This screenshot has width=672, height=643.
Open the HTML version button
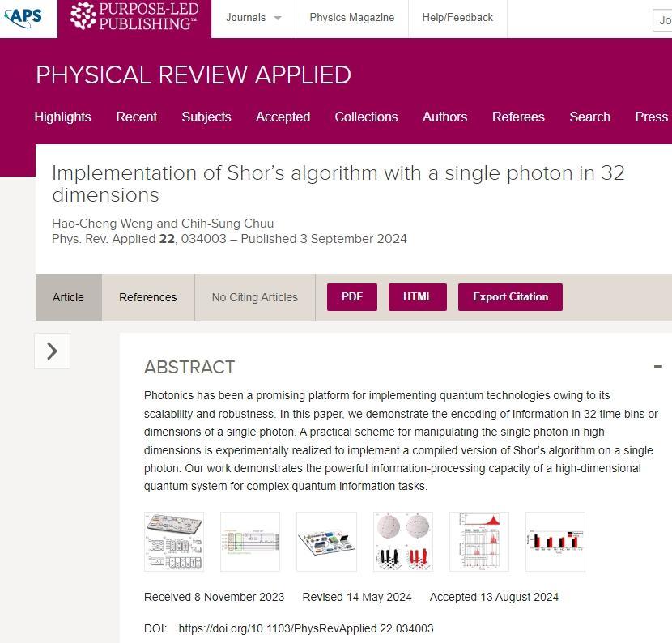point(418,296)
